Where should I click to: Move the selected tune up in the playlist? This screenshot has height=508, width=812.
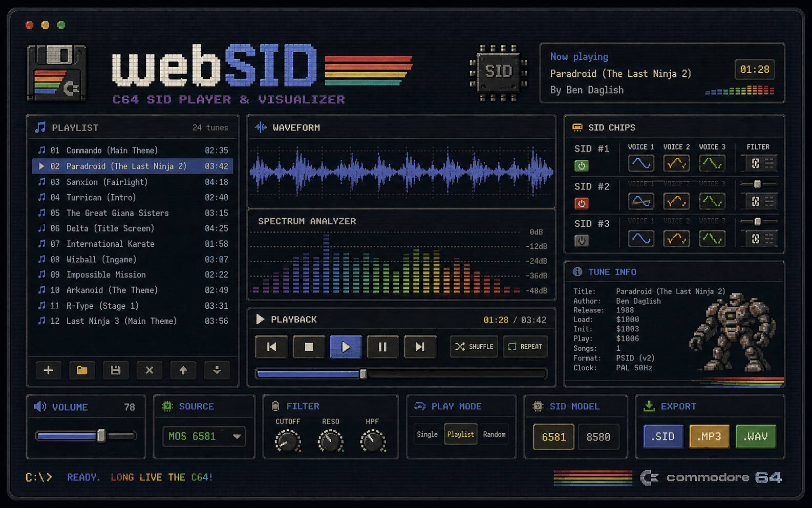pos(183,370)
